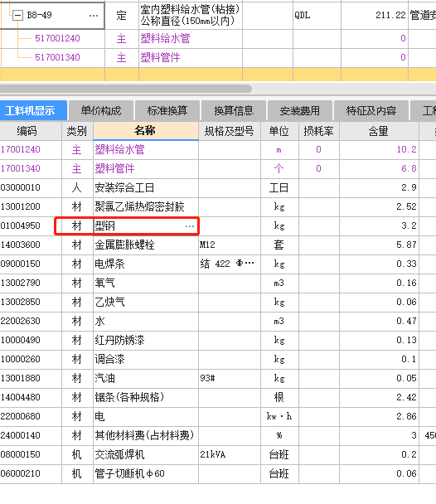Click 含量 value 2.86 for 电

379,417
